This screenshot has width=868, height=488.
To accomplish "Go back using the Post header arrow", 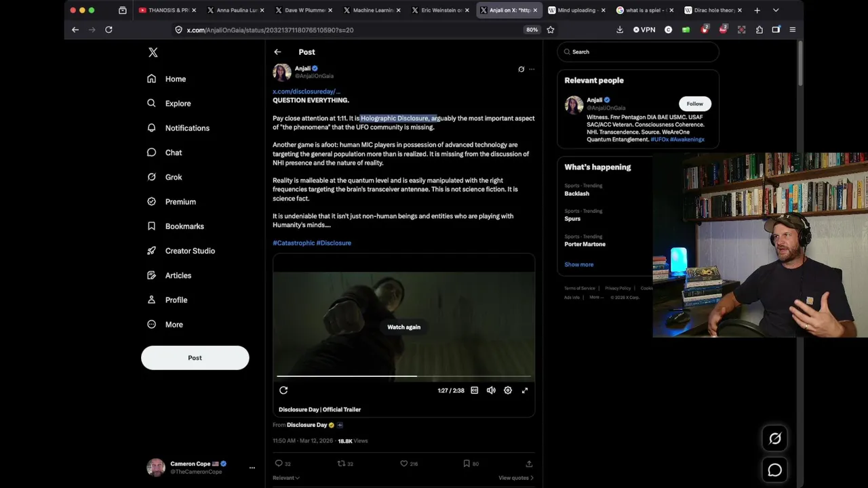I will pos(277,52).
